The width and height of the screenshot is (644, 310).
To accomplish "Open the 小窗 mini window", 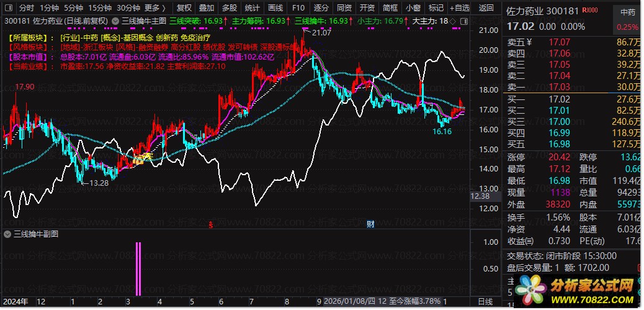I will pyautogui.click(x=413, y=8).
